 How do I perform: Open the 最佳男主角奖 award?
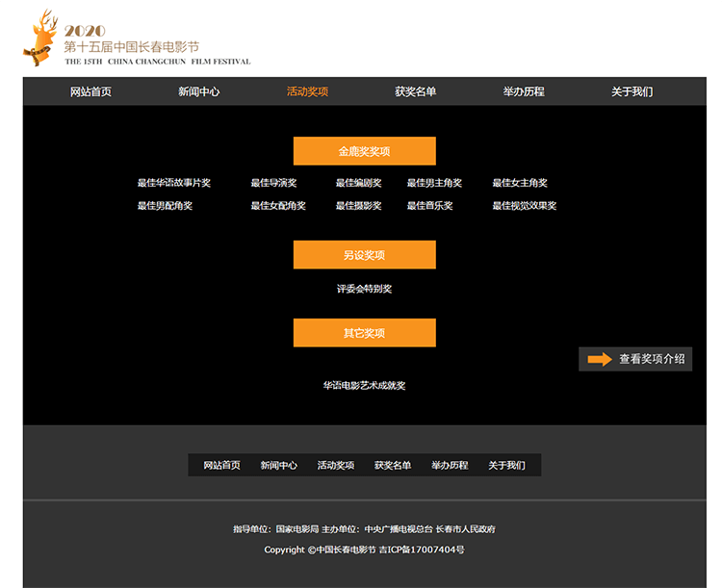pos(434,183)
